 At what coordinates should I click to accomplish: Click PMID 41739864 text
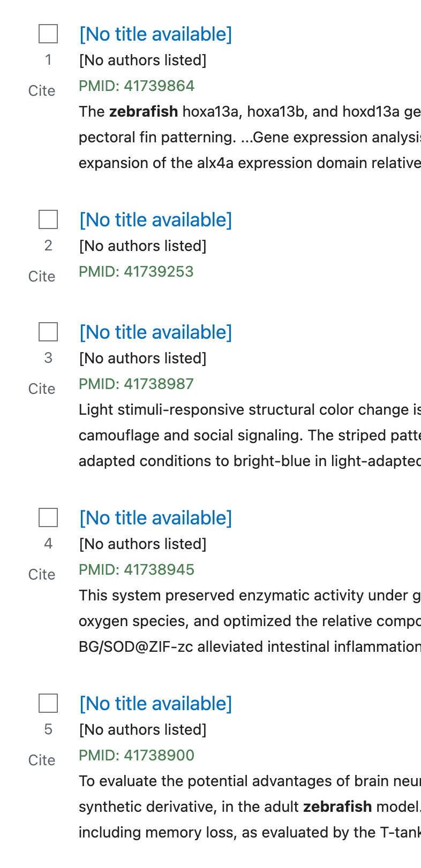[x=137, y=86]
